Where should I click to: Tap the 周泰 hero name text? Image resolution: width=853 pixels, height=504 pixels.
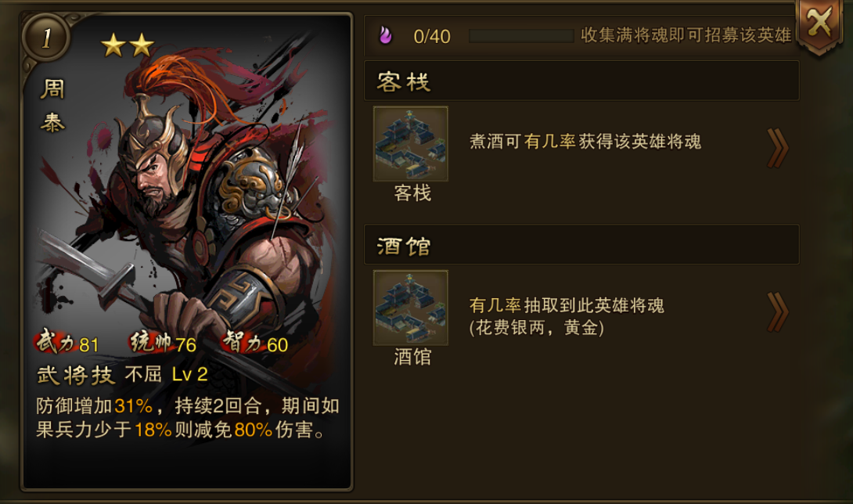coord(52,106)
